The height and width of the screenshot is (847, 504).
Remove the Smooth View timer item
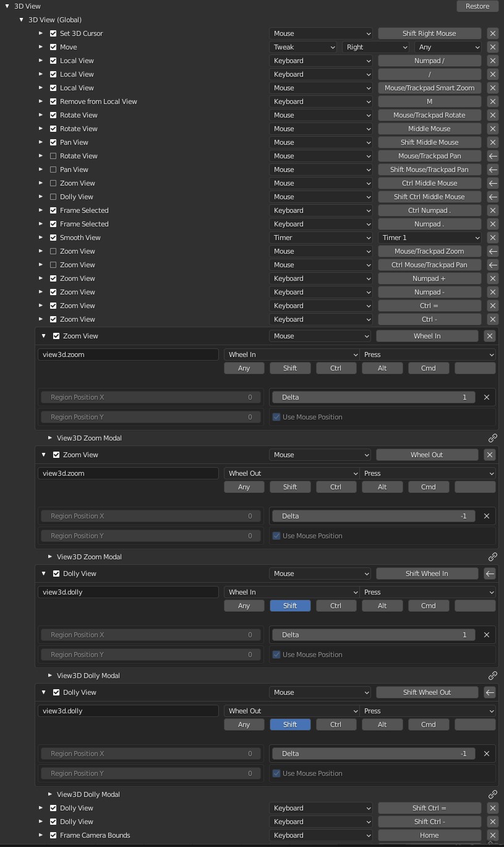click(492, 238)
